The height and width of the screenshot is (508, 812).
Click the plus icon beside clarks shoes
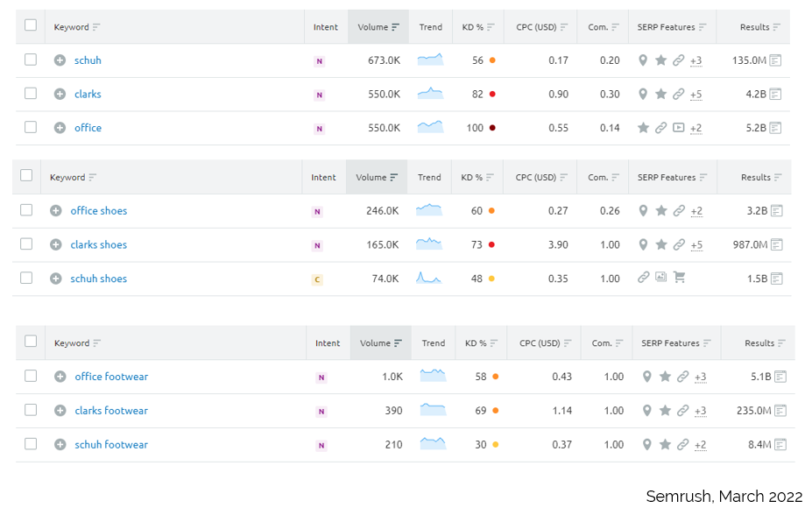click(x=56, y=244)
